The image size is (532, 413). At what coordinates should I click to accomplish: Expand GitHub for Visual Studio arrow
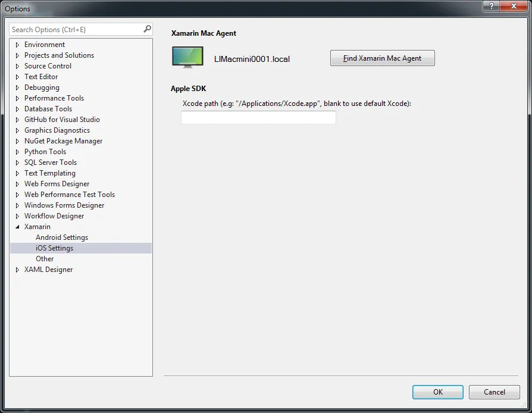[x=18, y=120]
